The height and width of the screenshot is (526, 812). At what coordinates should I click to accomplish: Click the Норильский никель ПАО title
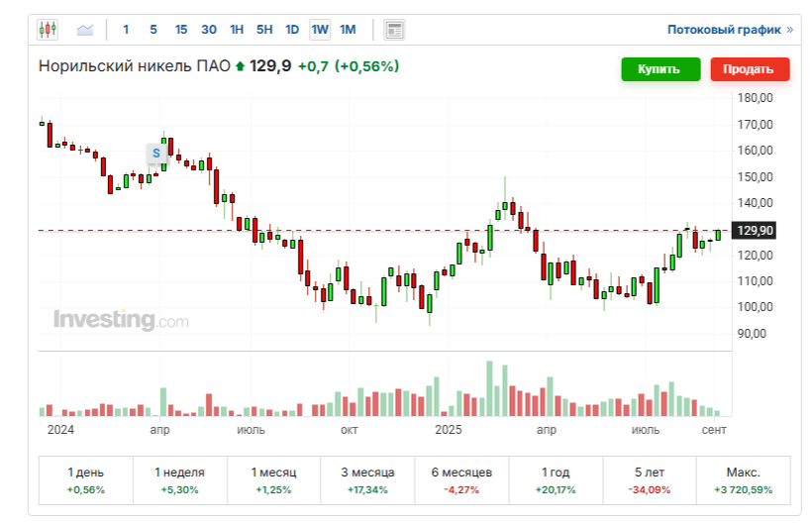click(134, 66)
